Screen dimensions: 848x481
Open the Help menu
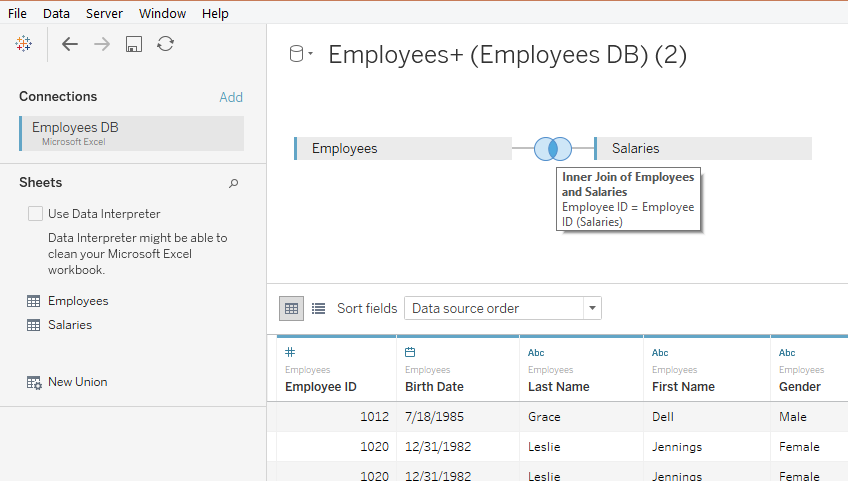point(215,14)
